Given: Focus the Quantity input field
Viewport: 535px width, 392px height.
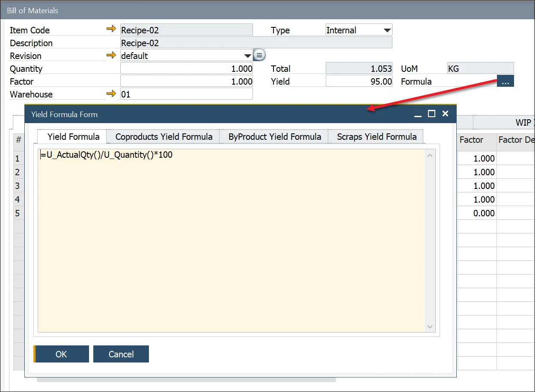Looking at the screenshot, I should [187, 68].
